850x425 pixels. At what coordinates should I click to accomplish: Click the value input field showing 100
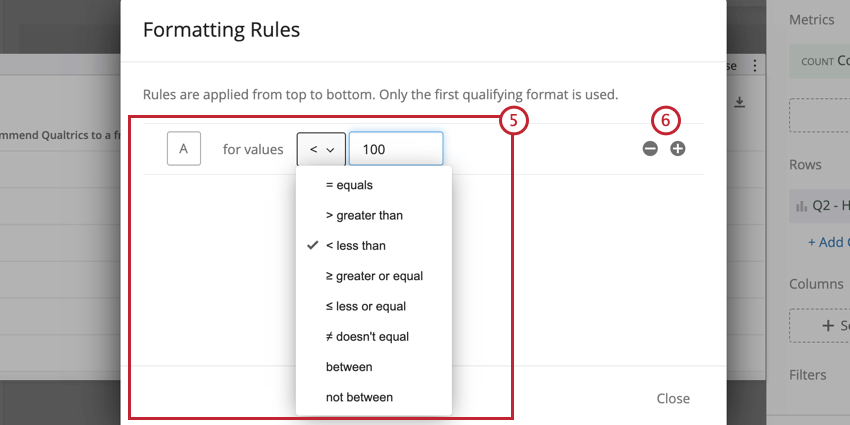tap(396, 149)
